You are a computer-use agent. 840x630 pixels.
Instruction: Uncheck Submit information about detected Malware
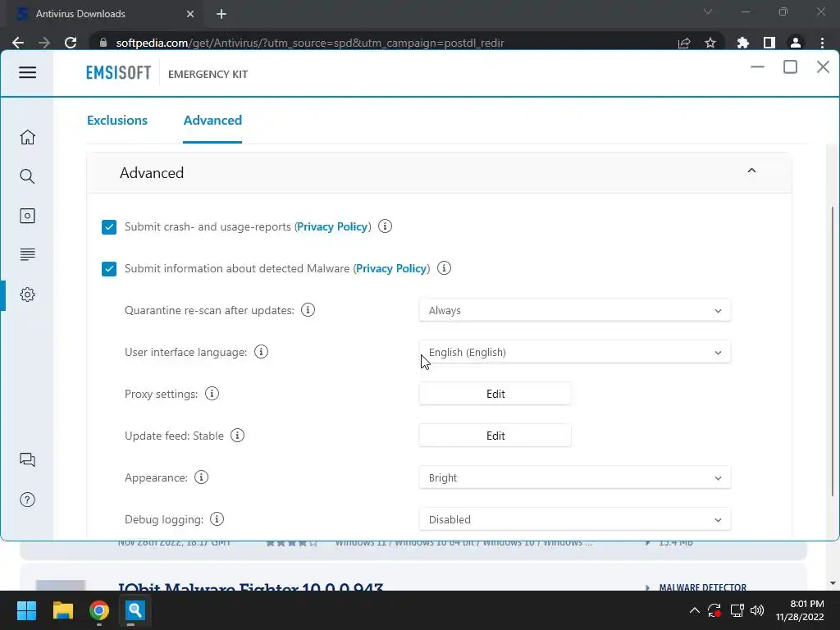click(x=109, y=268)
